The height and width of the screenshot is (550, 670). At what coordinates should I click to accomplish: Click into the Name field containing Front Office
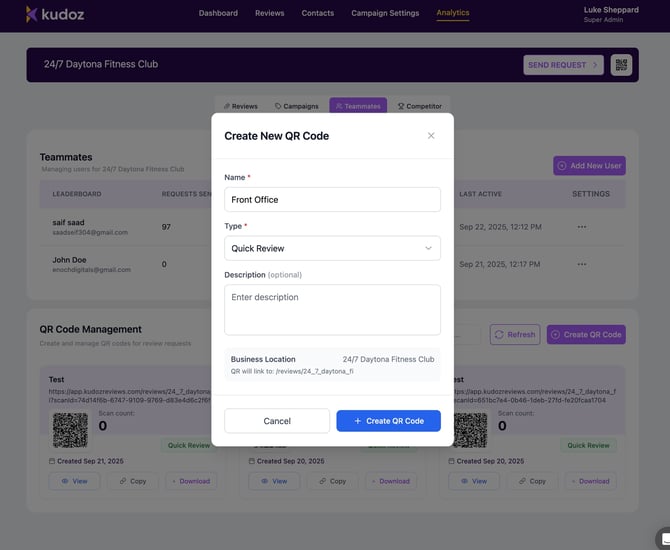coord(332,200)
